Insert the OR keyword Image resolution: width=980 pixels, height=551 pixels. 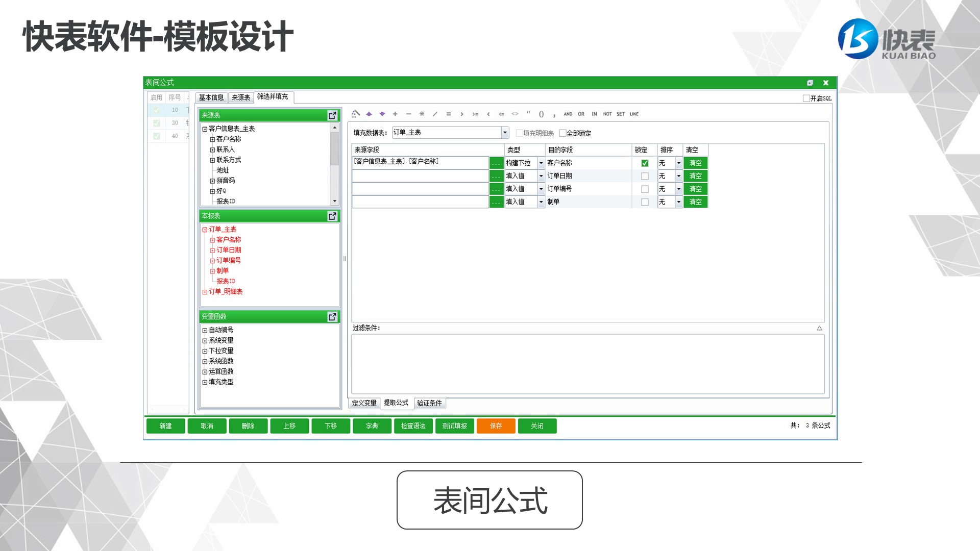581,114
